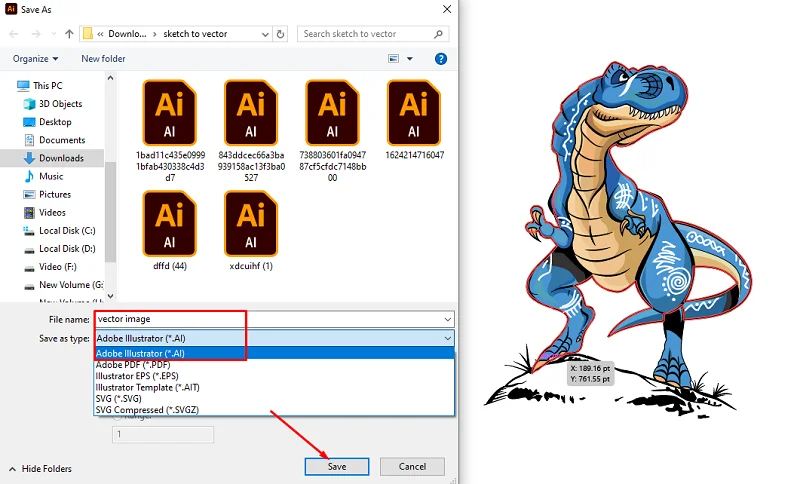The image size is (800, 484).
Task: Select the 1bad11c435e0999 AI file
Action: tap(170, 131)
